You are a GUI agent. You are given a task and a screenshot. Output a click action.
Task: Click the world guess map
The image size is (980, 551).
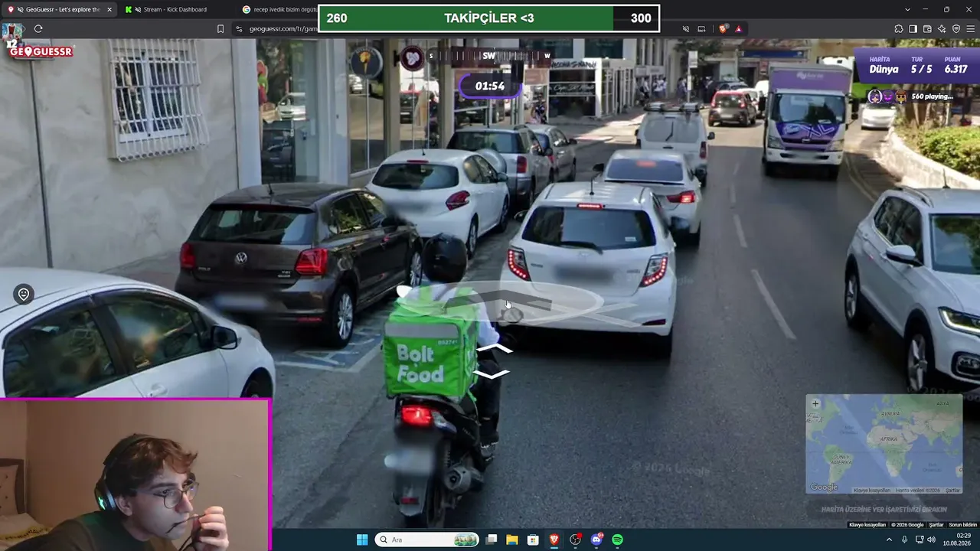coord(884,444)
